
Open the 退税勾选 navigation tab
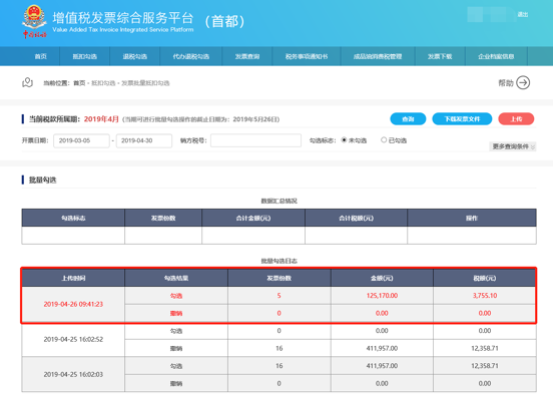(x=135, y=56)
